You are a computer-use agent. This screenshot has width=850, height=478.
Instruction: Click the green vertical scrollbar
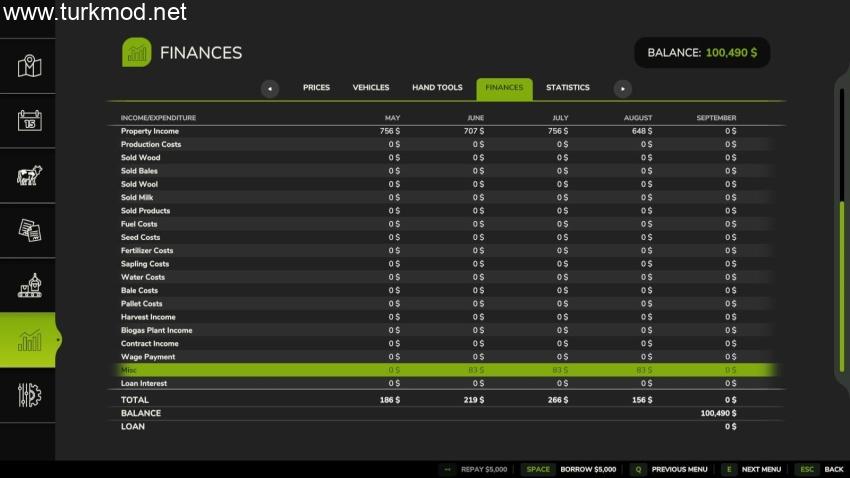(842, 286)
